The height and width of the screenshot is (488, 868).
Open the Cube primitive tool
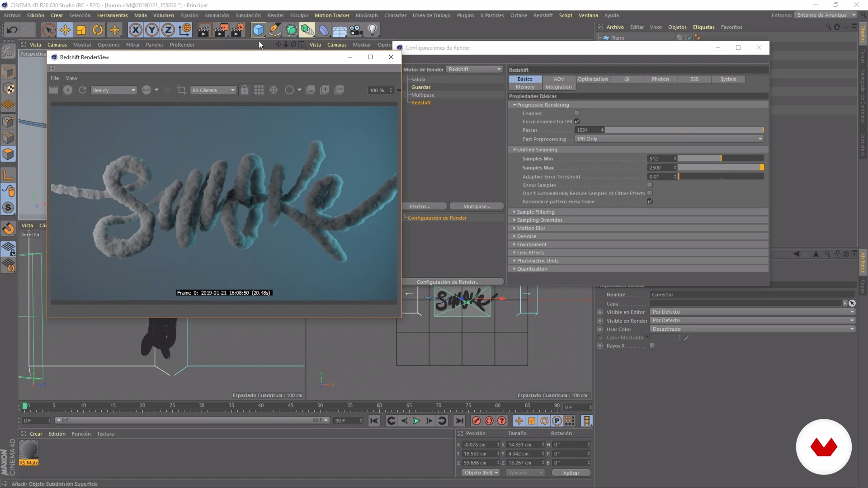tap(258, 30)
